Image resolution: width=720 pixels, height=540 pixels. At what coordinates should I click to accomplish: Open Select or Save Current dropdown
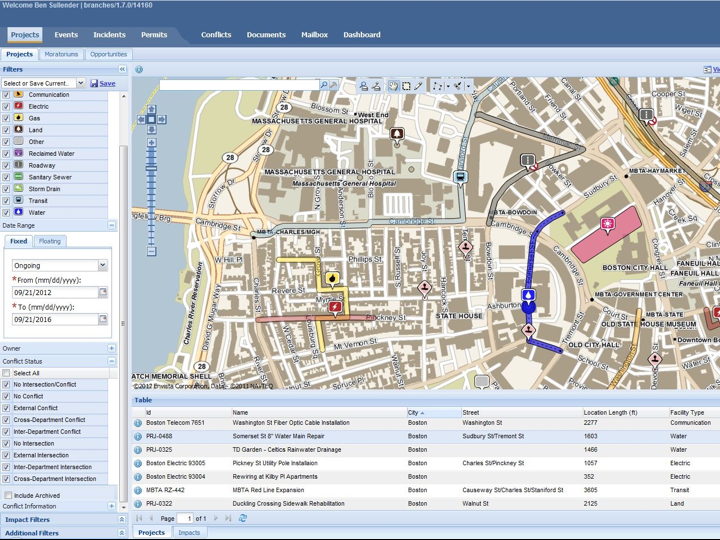point(81,83)
